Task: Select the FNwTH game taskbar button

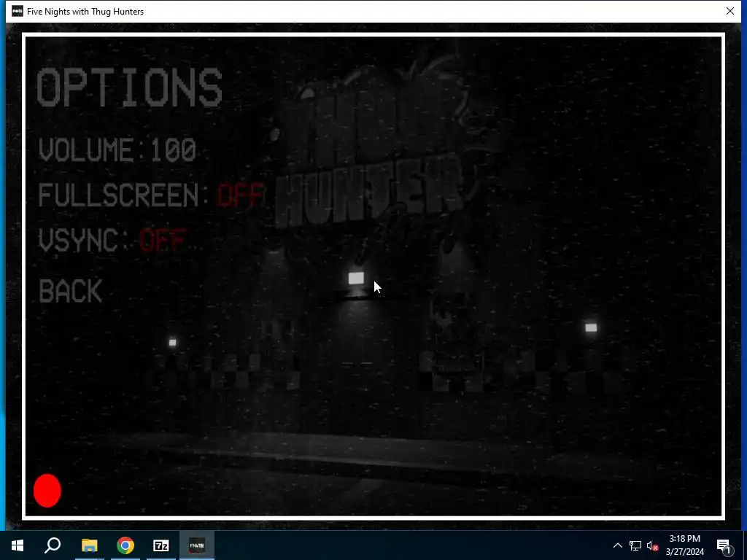Action: click(197, 545)
